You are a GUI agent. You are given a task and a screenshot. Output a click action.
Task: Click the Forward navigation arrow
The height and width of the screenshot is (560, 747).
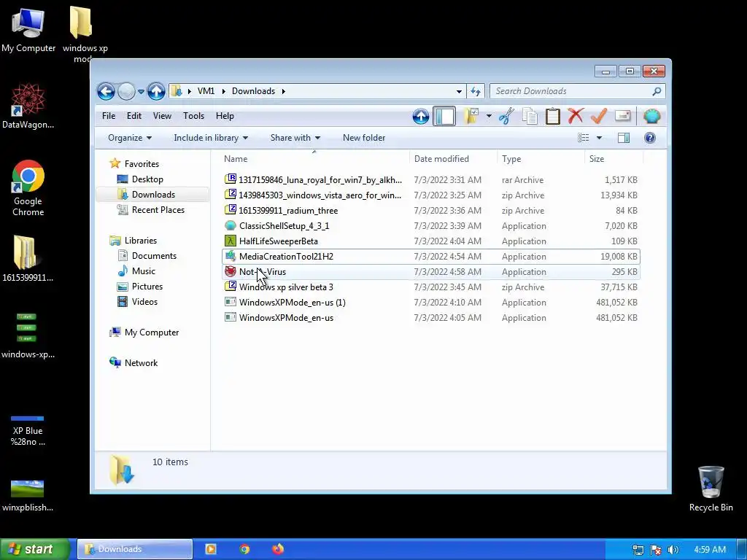click(x=126, y=91)
